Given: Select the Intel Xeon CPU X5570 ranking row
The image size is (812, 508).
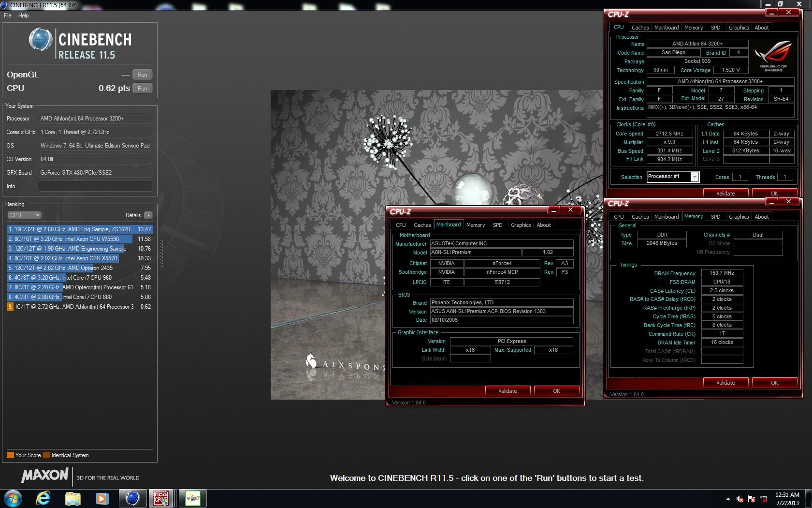Looking at the screenshot, I should [80, 258].
